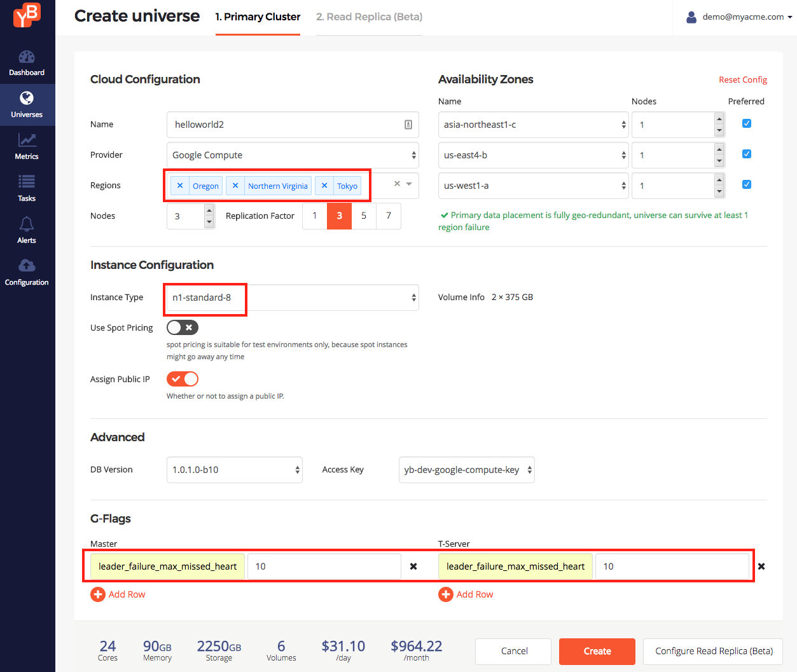This screenshot has width=797, height=672.
Task: Open demo@myacme.com user menu
Action: click(x=739, y=17)
